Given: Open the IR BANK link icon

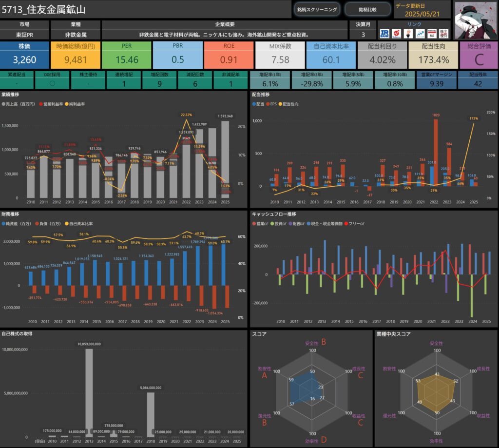Looking at the screenshot, I should (x=384, y=34).
